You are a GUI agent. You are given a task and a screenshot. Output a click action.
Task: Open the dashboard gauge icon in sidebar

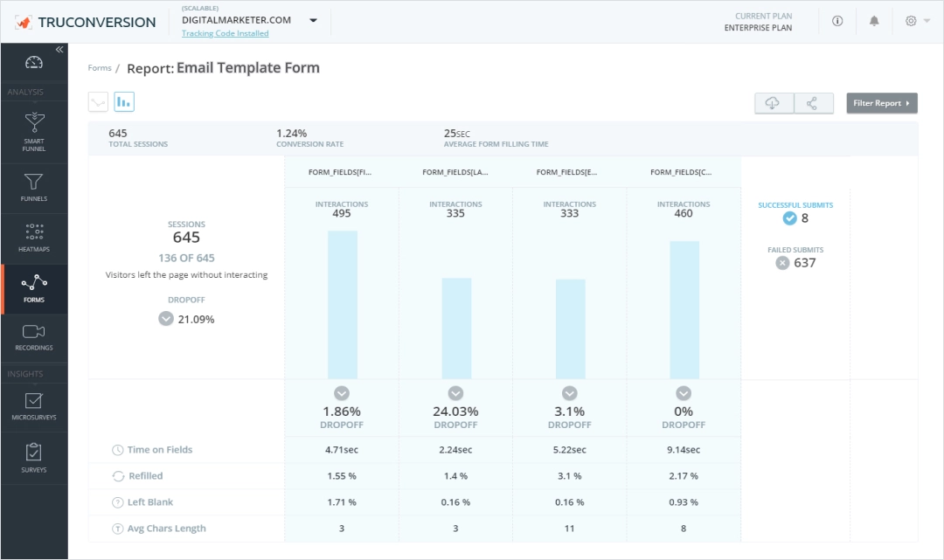click(x=33, y=63)
